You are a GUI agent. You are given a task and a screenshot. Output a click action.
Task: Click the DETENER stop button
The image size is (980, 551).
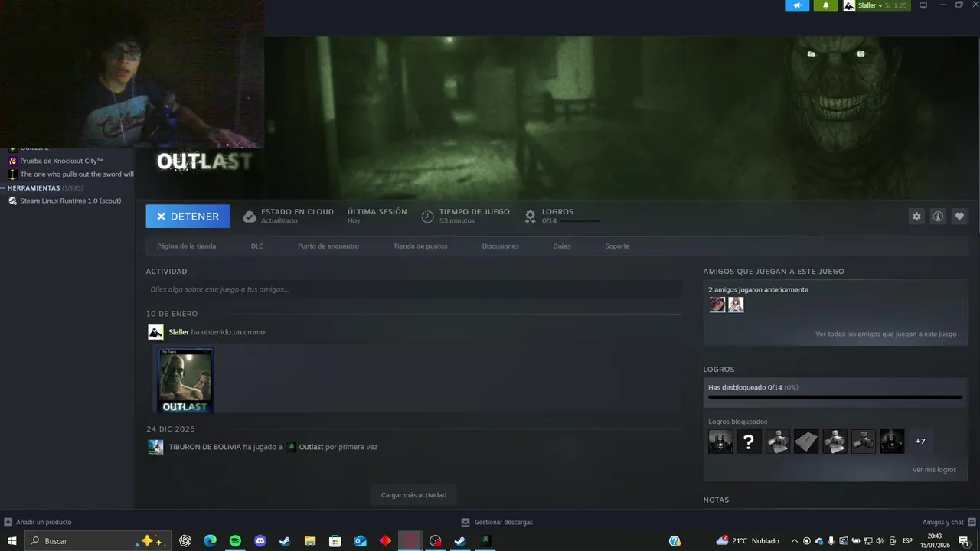point(188,217)
